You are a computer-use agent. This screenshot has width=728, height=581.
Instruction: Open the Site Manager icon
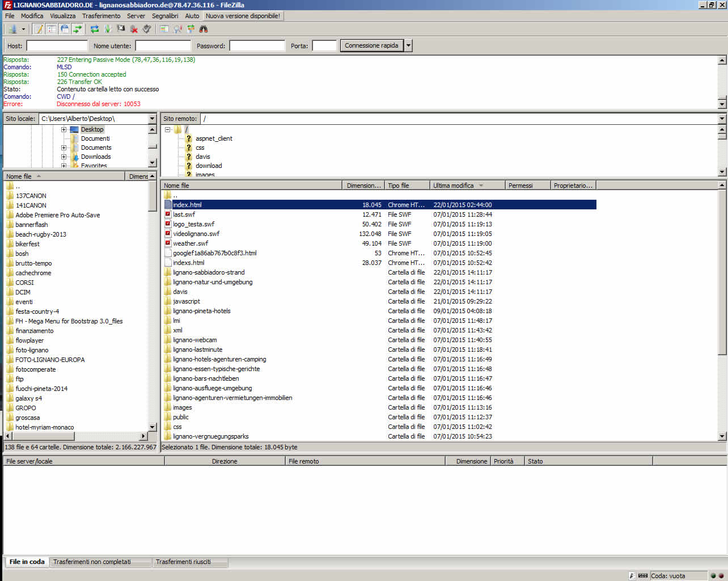11,29
